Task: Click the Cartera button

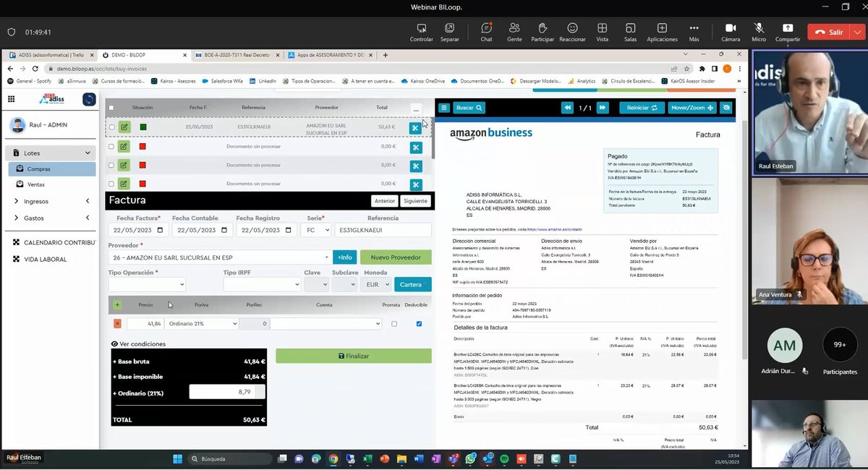Action: pyautogui.click(x=413, y=285)
